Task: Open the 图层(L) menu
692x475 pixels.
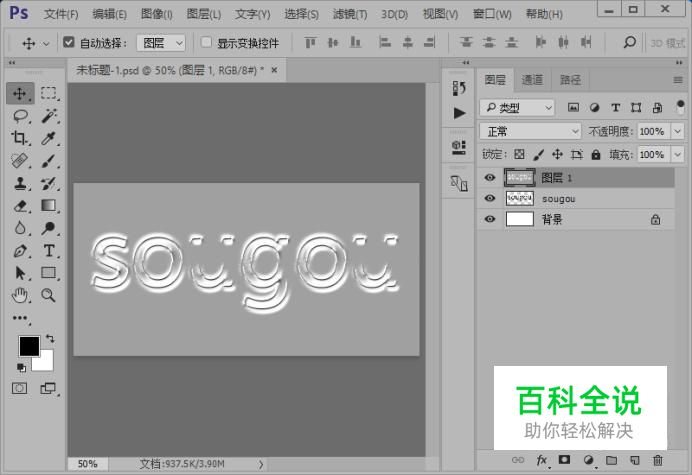Action: click(x=204, y=14)
